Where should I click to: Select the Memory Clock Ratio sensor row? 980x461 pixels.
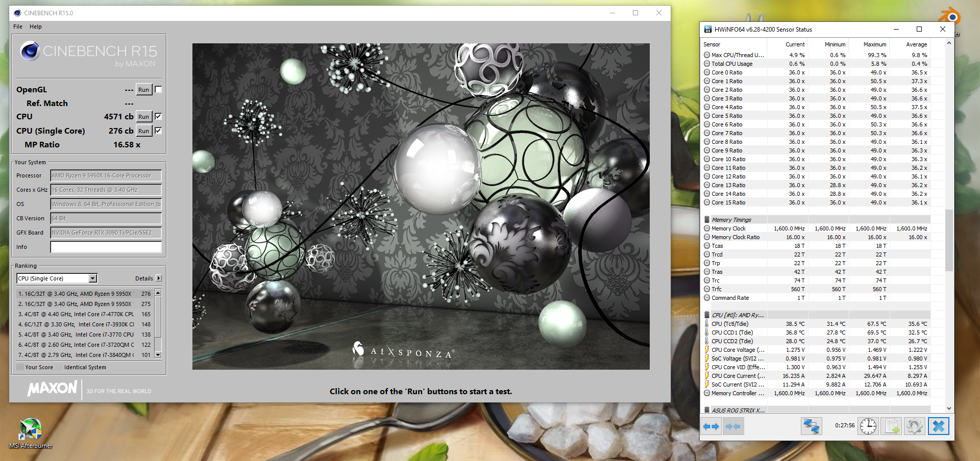[x=816, y=237]
